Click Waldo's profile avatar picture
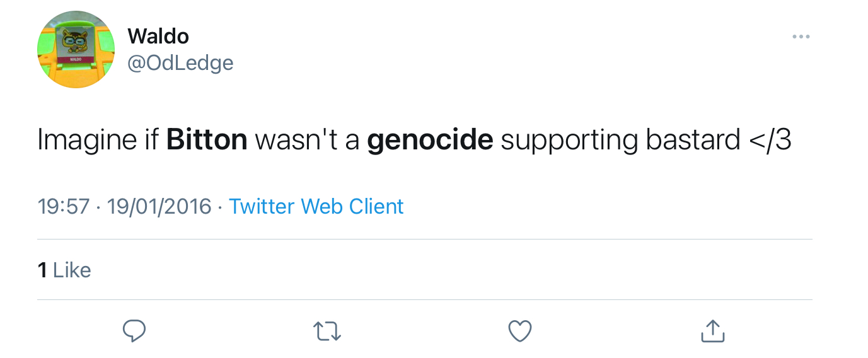Viewport: 868px width, 358px height. pyautogui.click(x=76, y=50)
